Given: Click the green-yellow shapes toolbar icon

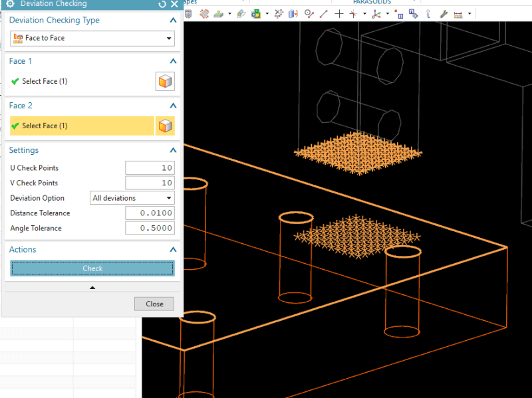Looking at the screenshot, I should (256, 14).
